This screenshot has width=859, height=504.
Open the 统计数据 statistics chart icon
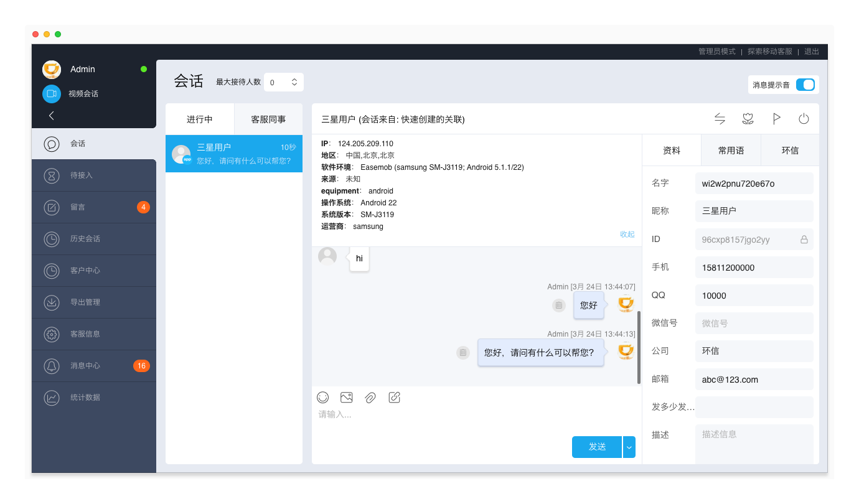coord(52,398)
